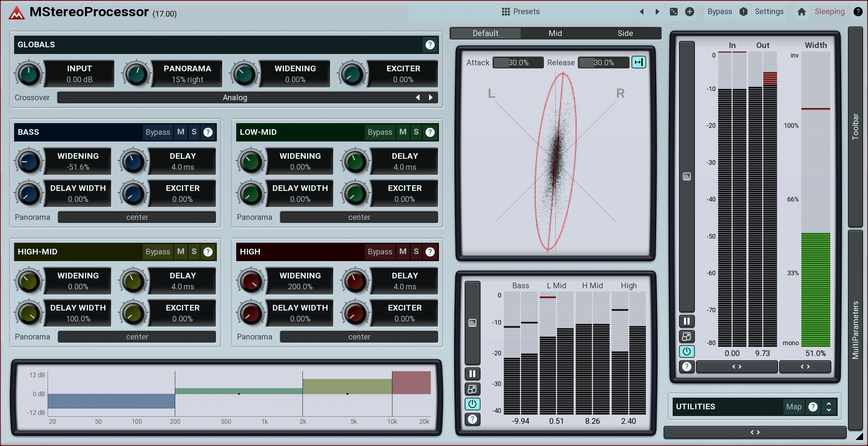Switch to the Side view tab
Image resolution: width=868 pixels, height=446 pixels.
(625, 33)
